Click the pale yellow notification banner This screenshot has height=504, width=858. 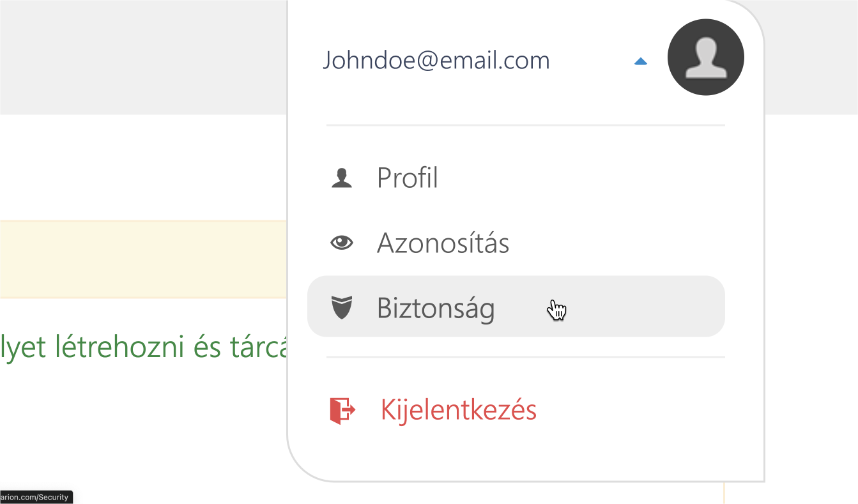point(144,259)
